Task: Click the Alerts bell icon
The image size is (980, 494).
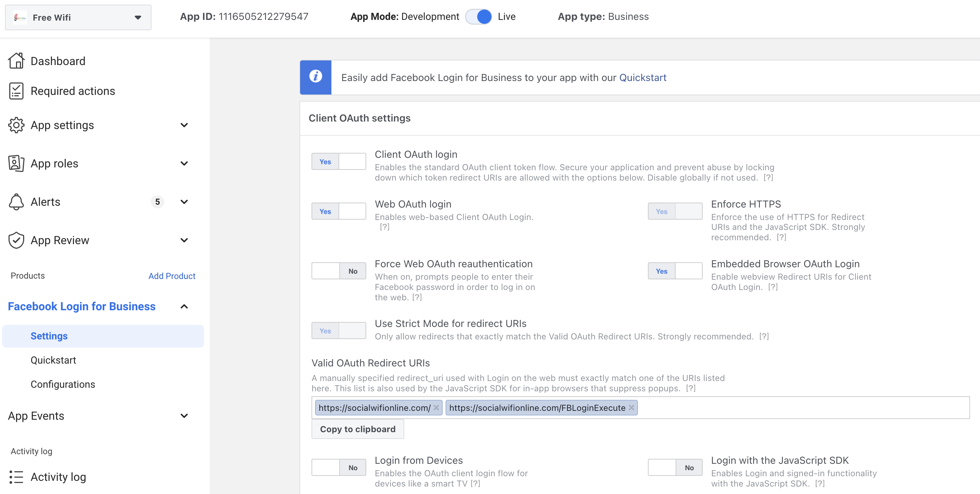Action: (x=16, y=202)
